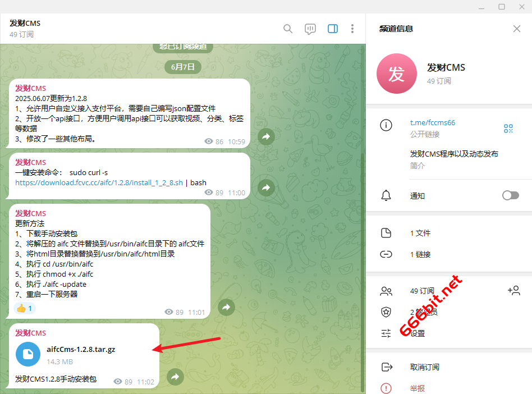The image size is (532, 394).
Task: Forward the aifcCms-1.2.8.tar.gz file message
Action: pos(176,377)
